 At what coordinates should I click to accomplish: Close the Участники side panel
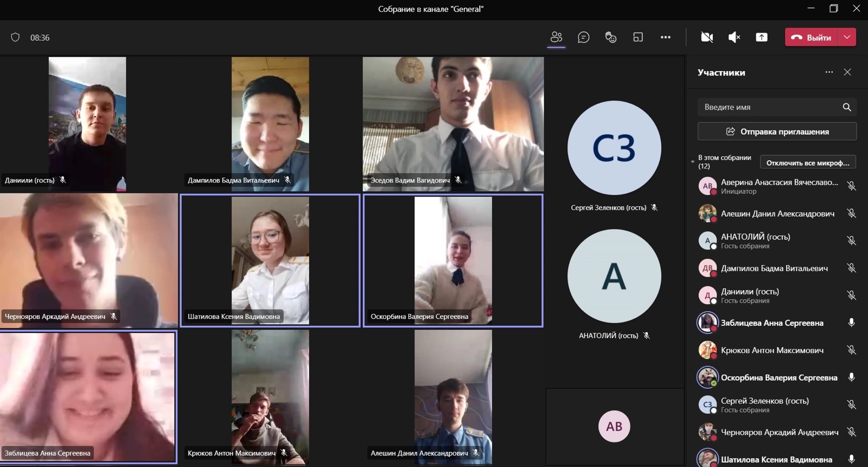(x=847, y=72)
